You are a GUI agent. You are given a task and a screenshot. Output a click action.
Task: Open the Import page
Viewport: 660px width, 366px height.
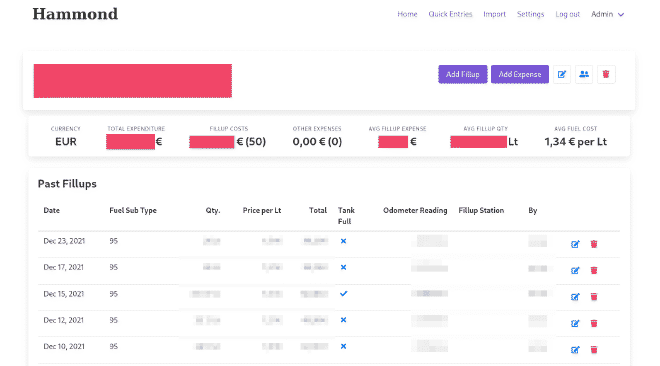click(495, 14)
